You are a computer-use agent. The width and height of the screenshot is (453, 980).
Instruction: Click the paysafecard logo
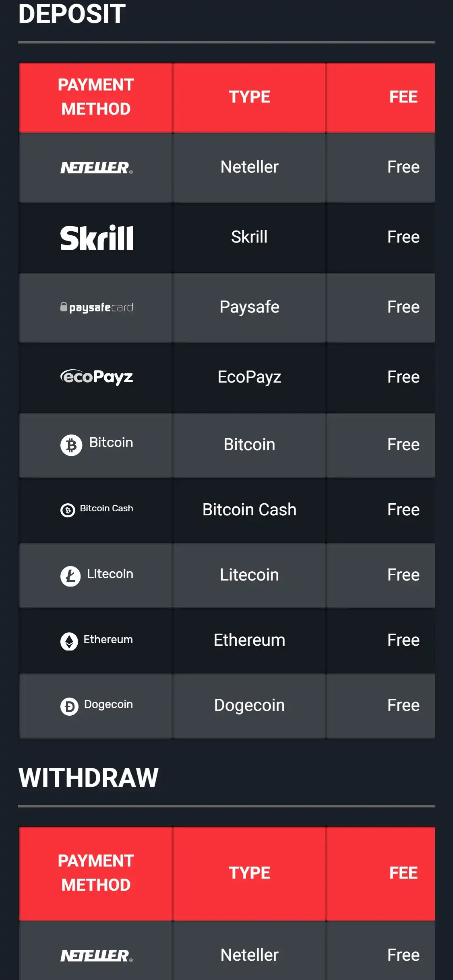[97, 307]
